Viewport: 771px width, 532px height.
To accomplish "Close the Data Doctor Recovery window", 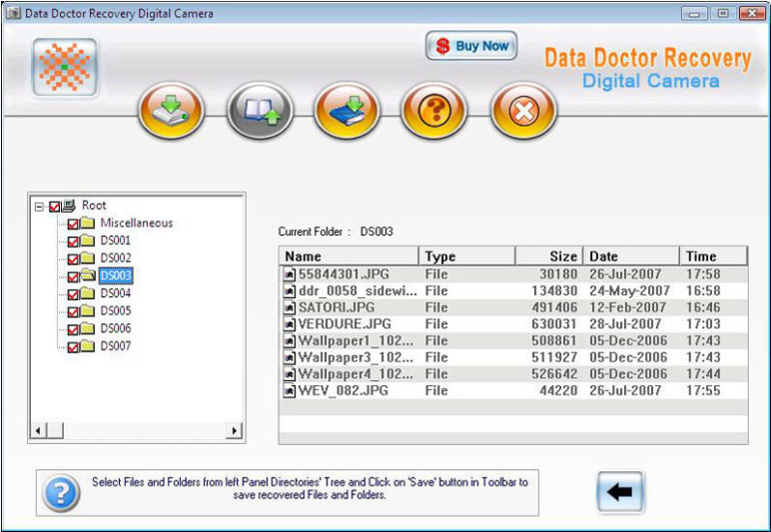I will tap(753, 14).
